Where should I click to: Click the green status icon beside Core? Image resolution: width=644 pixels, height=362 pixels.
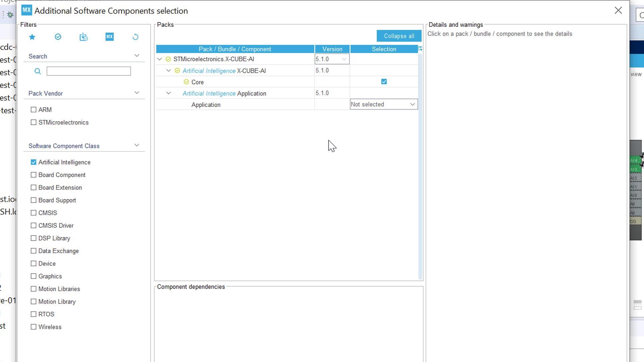click(x=186, y=82)
